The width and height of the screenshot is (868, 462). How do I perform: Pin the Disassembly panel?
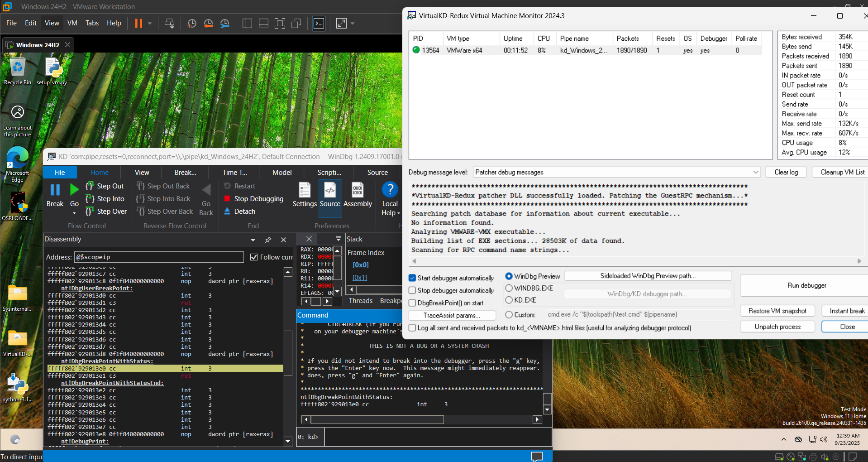point(268,240)
